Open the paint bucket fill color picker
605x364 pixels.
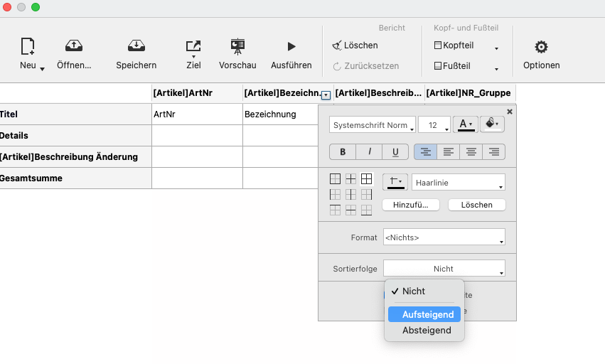point(491,124)
